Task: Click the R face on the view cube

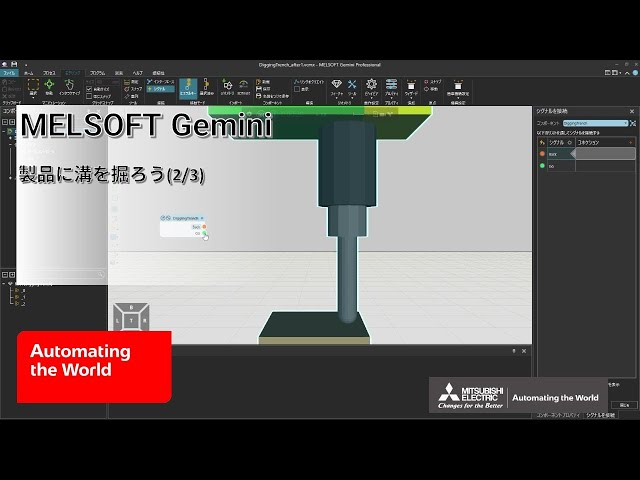Action: 144,321
